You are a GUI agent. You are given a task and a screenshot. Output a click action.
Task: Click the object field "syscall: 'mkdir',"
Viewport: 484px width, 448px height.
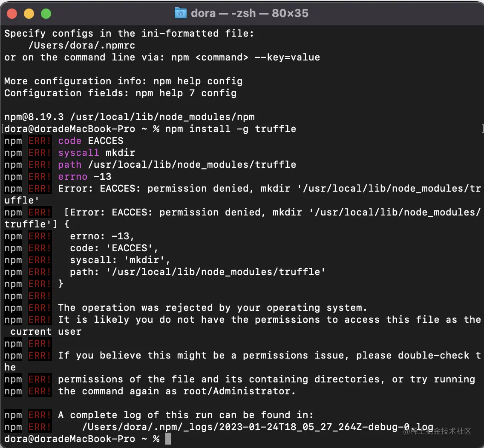[120, 260]
